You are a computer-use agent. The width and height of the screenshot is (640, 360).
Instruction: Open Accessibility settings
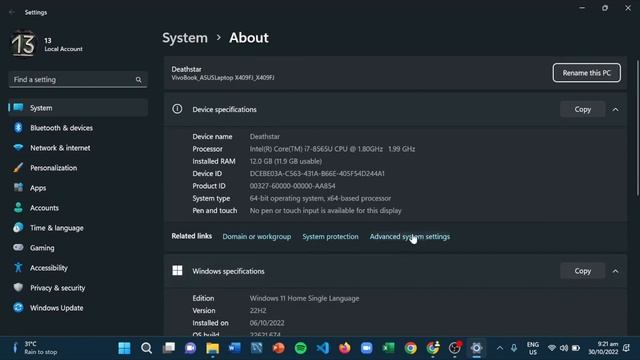click(x=78, y=268)
